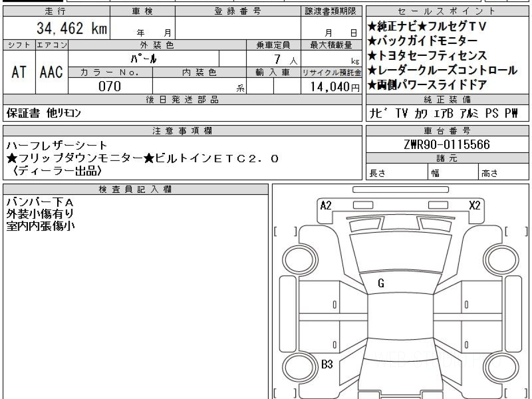
Task: Click the 輸入車 header cell
Action: coord(273,72)
